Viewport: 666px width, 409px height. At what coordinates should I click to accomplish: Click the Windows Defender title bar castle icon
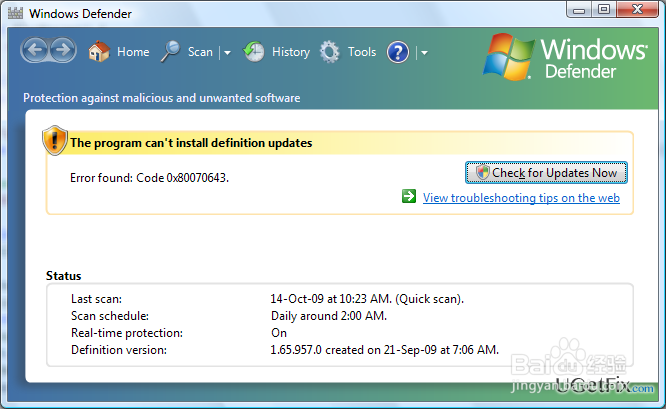[15, 13]
